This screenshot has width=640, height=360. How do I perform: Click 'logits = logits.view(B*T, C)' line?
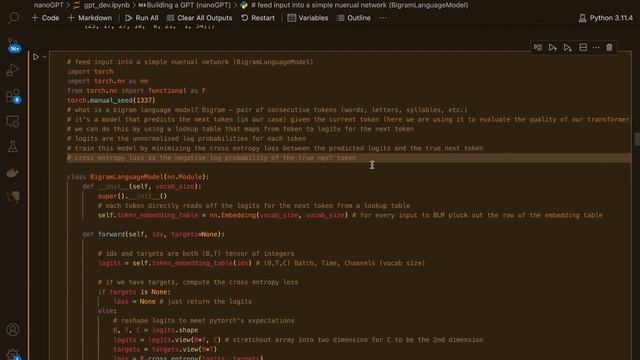pyautogui.click(x=167, y=340)
